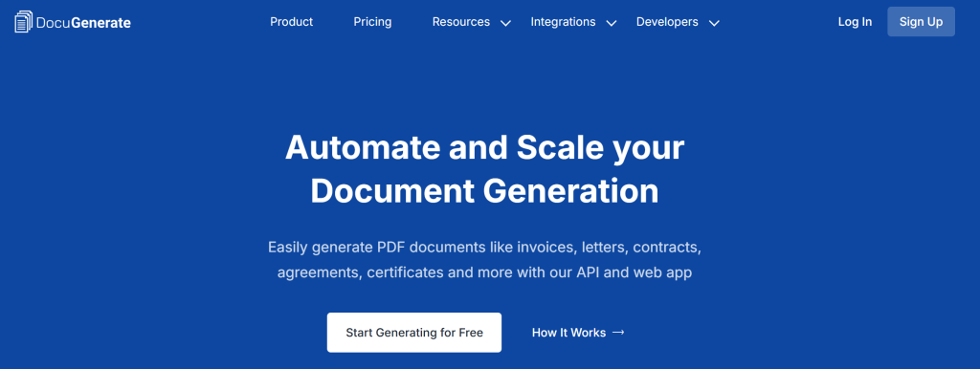This screenshot has height=369, width=980.
Task: Go to the Pricing page
Action: pos(372,22)
